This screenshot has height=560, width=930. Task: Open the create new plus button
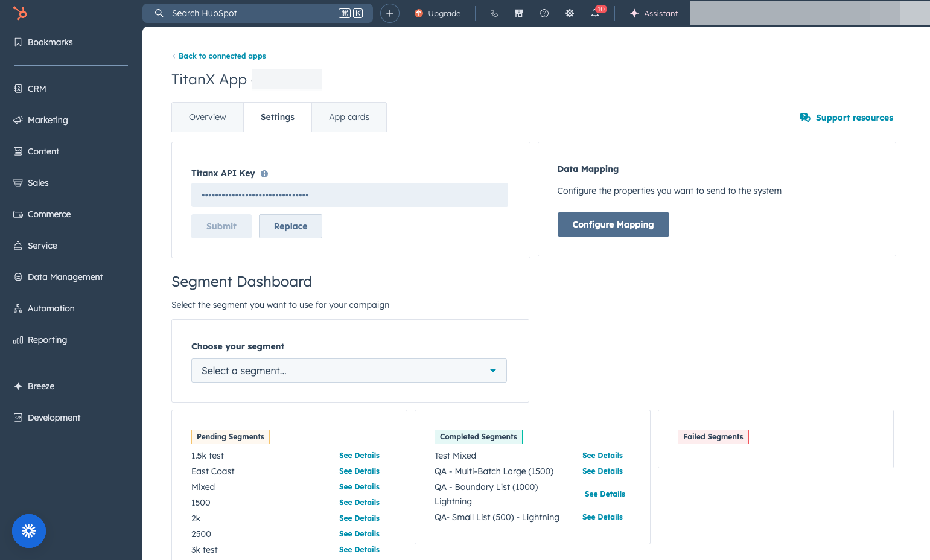[x=390, y=13]
